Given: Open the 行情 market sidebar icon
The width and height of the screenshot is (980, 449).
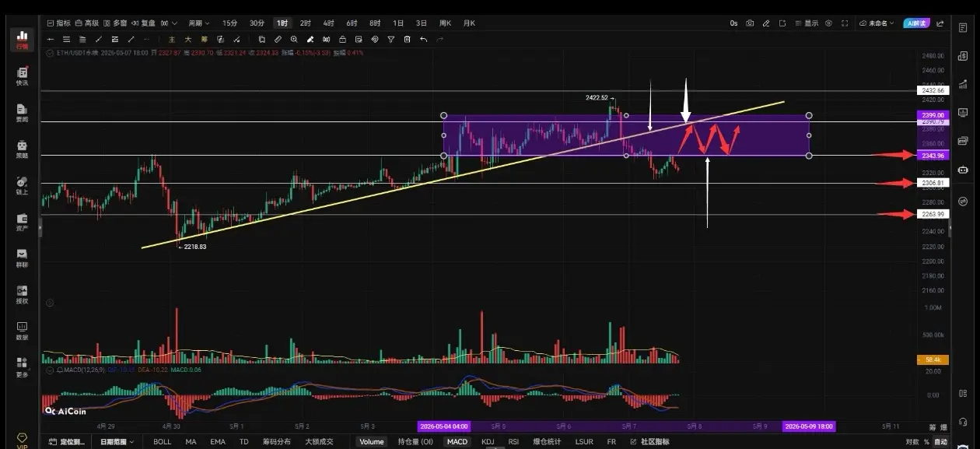Looking at the screenshot, I should click(22, 39).
